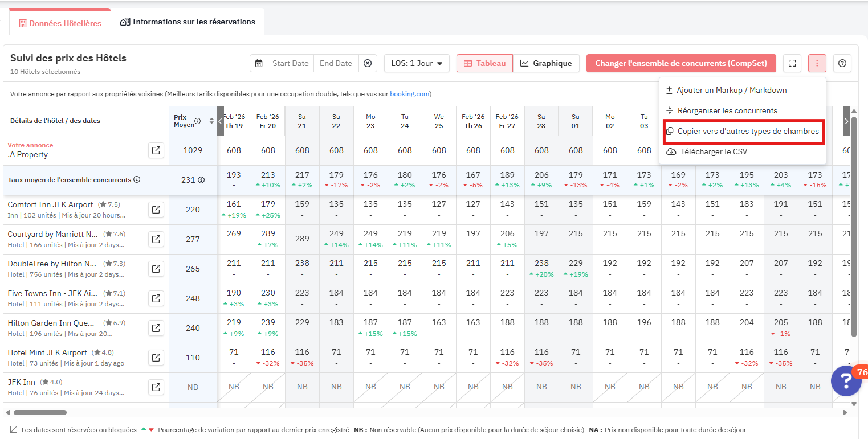Switch to Tableau view

pos(484,63)
